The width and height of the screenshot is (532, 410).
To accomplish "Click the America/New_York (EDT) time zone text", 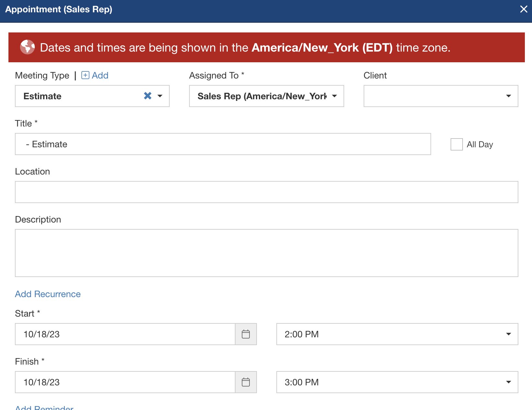I will pos(322,48).
